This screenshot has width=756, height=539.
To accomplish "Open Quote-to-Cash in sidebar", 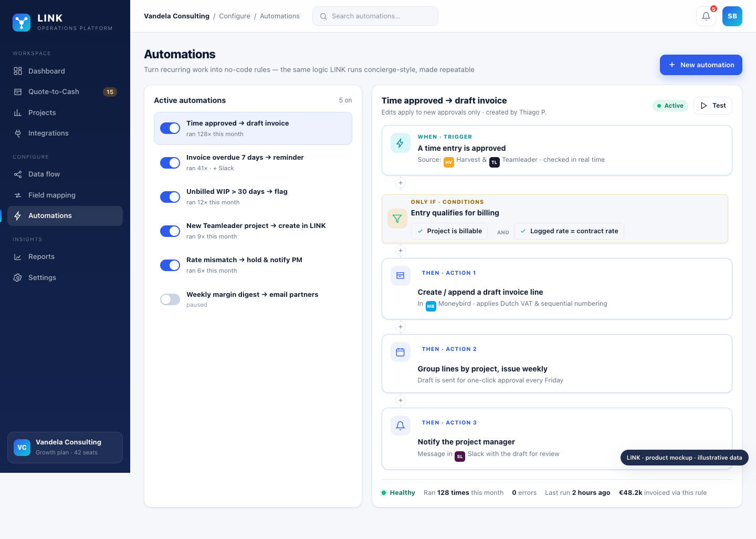I will click(x=65, y=92).
